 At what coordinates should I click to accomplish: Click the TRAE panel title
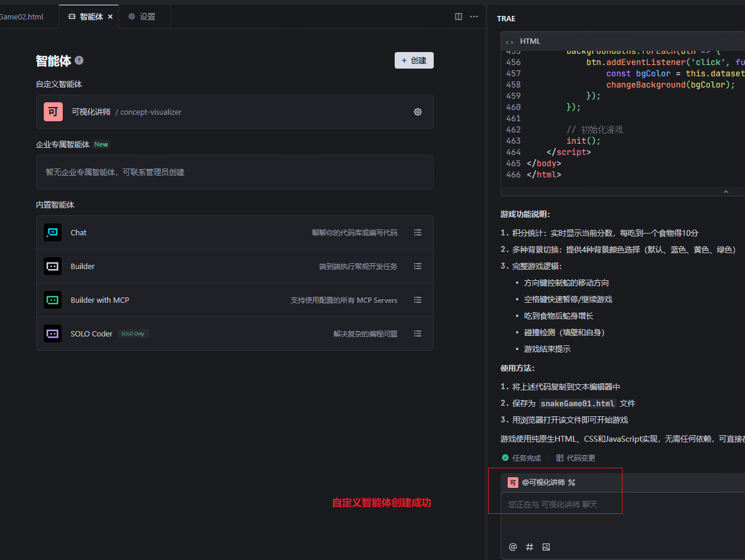(506, 18)
